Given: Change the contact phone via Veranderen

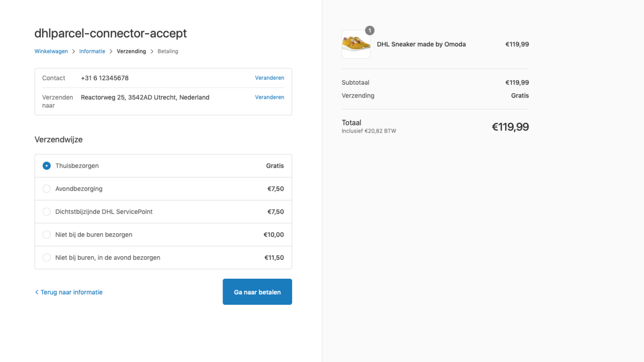Looking at the screenshot, I should point(269,78).
